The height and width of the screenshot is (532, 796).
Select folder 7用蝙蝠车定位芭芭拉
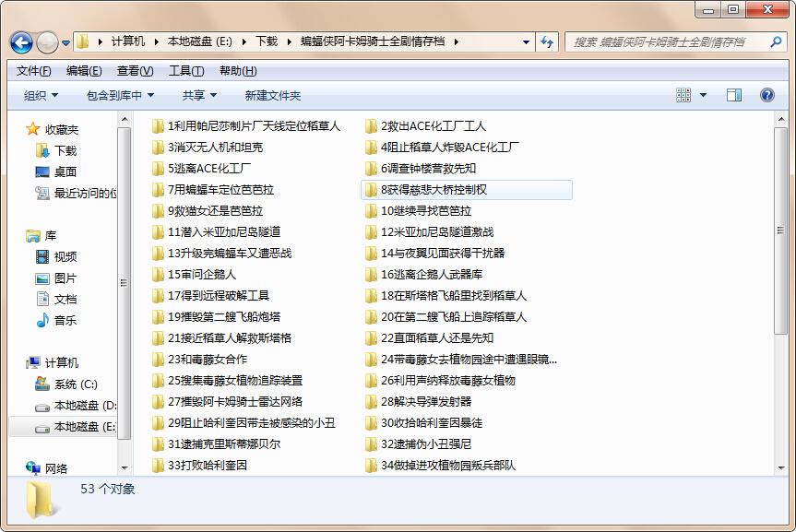213,190
